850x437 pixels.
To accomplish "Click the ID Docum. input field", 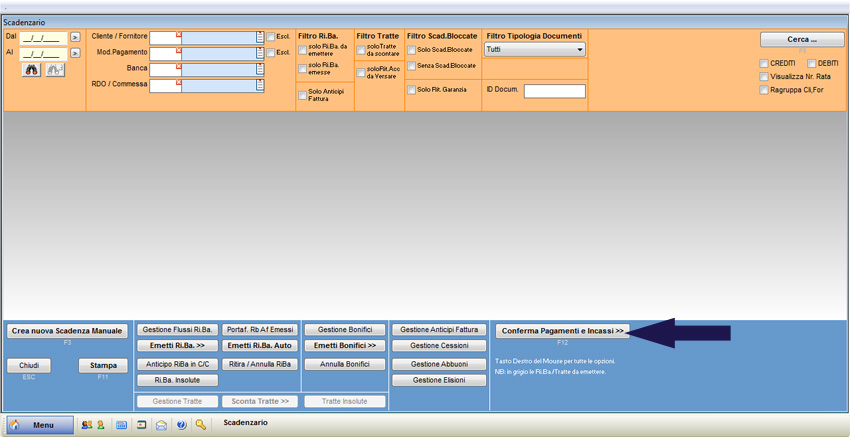I will (554, 91).
